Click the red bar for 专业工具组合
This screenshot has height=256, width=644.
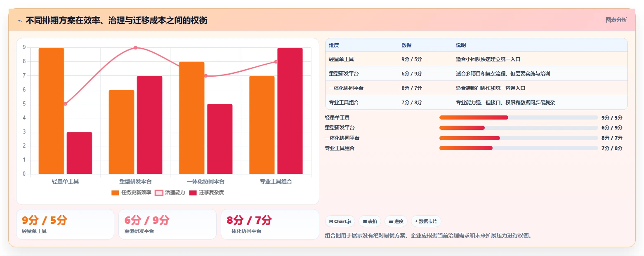point(290,111)
